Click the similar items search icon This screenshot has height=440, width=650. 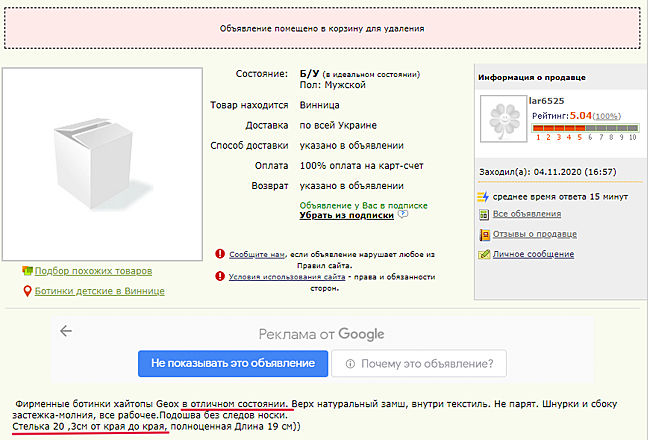tap(26, 271)
